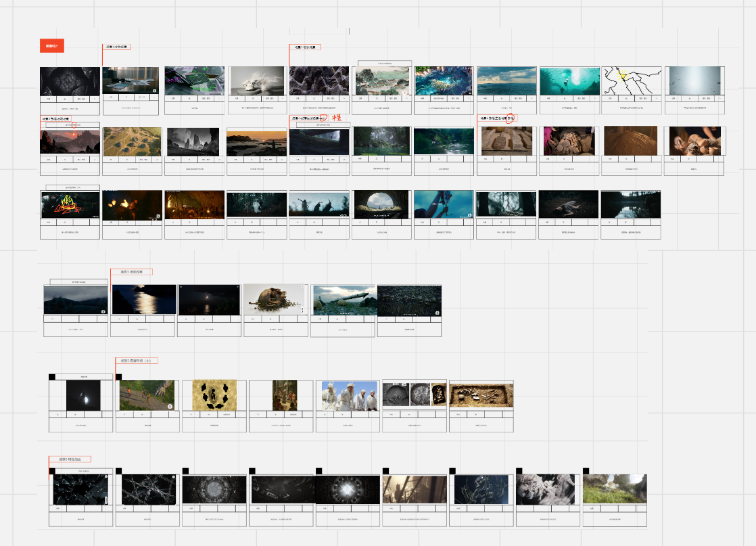This screenshot has width=756, height=546.
Task: Open the teal underwater divers image
Action: (x=569, y=81)
